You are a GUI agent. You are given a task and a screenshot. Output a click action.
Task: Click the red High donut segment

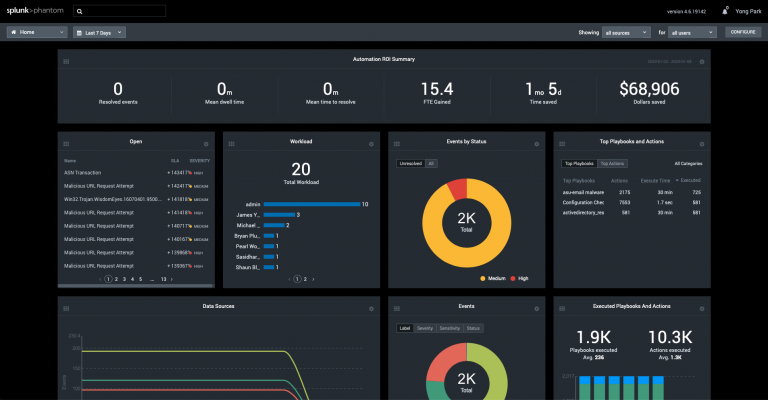tap(458, 189)
